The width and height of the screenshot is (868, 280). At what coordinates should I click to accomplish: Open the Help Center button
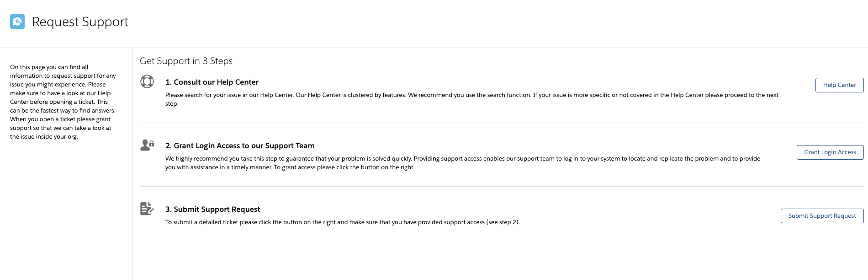pos(839,85)
